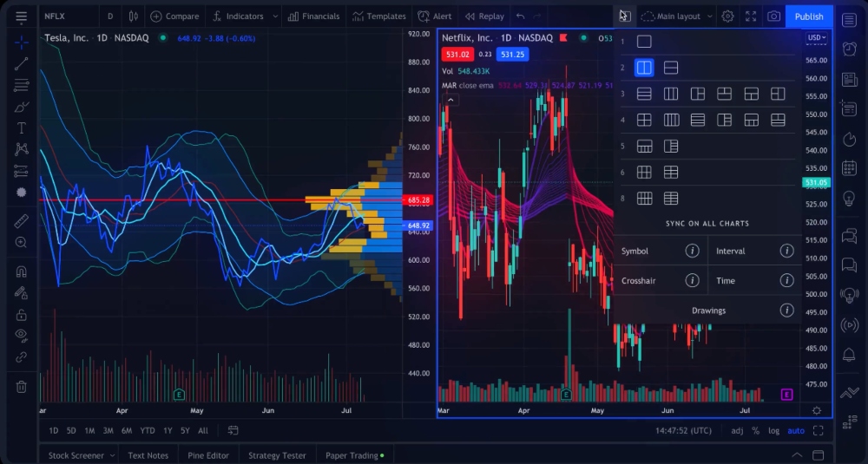Open chart settings gear in top toolbar
The height and width of the screenshot is (464, 868).
[727, 16]
